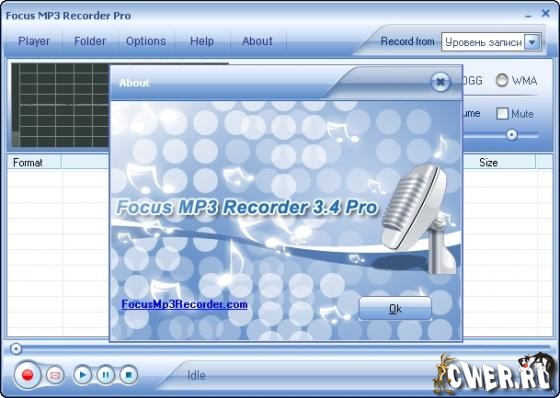Pause playback with the pause icon

pyautogui.click(x=106, y=375)
